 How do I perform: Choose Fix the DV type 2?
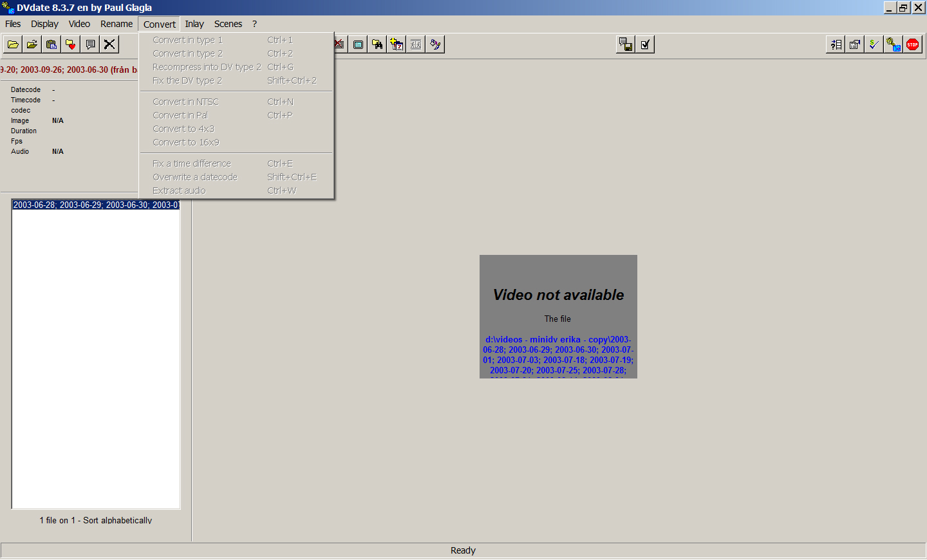tap(236, 80)
